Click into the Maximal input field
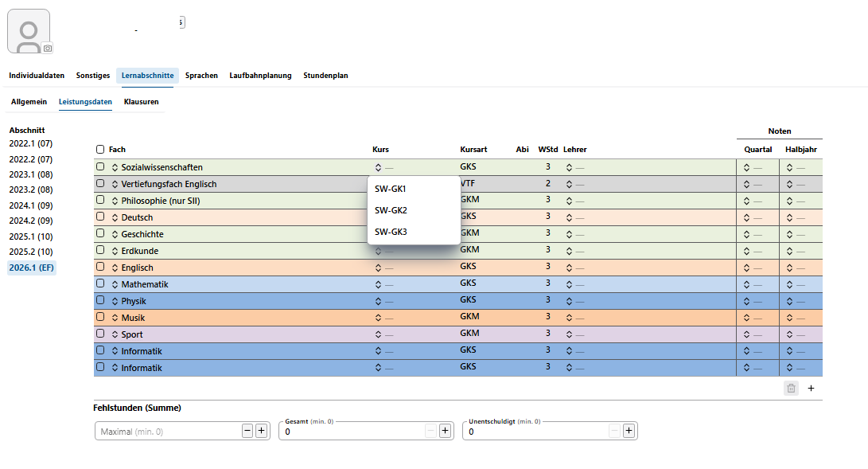 click(168, 432)
